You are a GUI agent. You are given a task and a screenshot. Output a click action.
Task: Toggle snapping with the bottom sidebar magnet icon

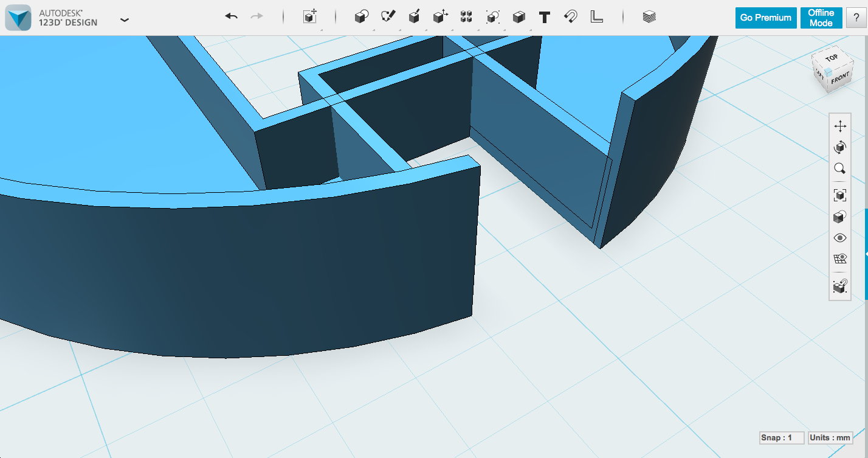pyautogui.click(x=839, y=286)
